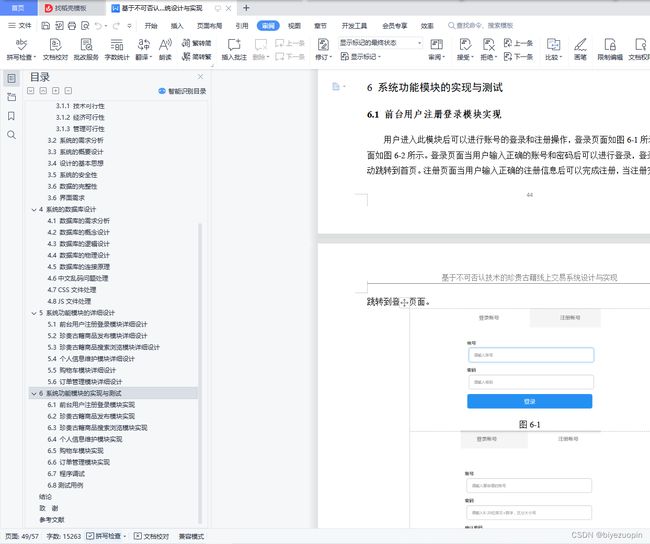Accept the change with 接受
This screenshot has height=544, width=650.
point(465,49)
